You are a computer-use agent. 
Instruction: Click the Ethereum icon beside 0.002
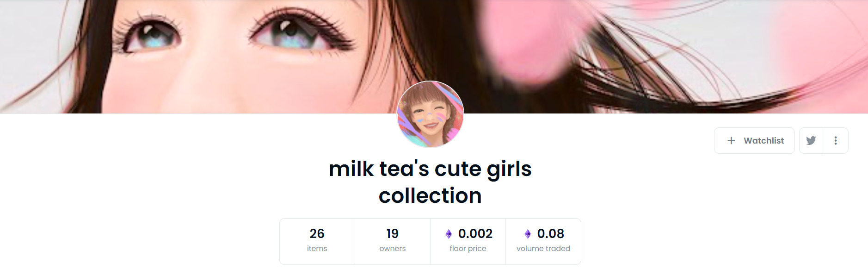point(449,234)
